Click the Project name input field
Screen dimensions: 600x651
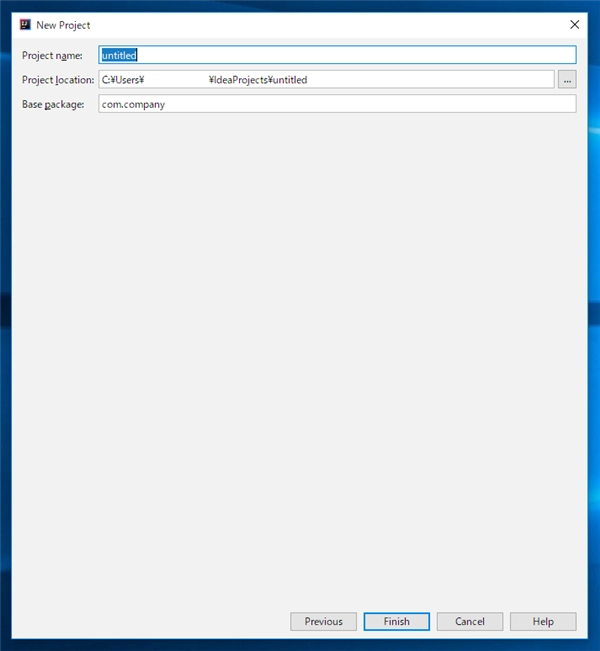pos(337,55)
